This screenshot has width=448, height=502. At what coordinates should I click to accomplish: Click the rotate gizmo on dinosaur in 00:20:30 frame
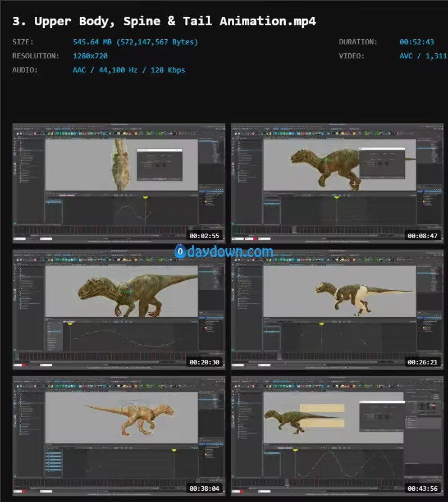click(x=123, y=290)
